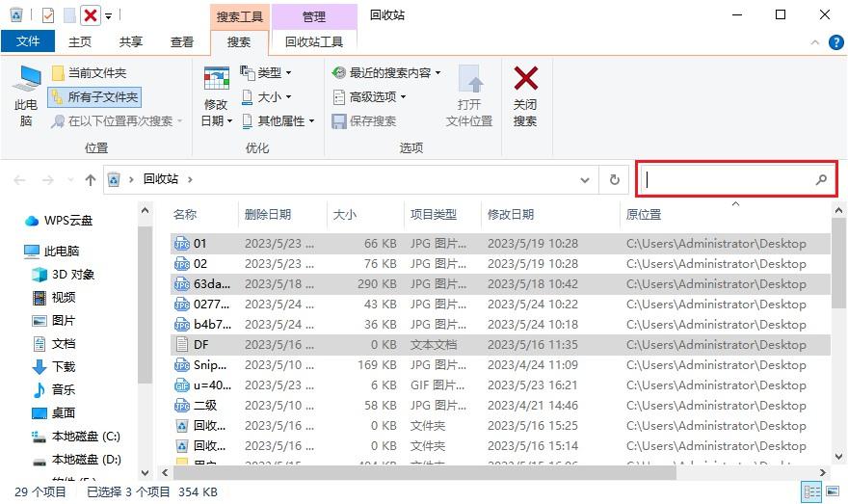Open WPS cloud drive in sidebar
Screen dimensions: 848x504
tap(59, 220)
